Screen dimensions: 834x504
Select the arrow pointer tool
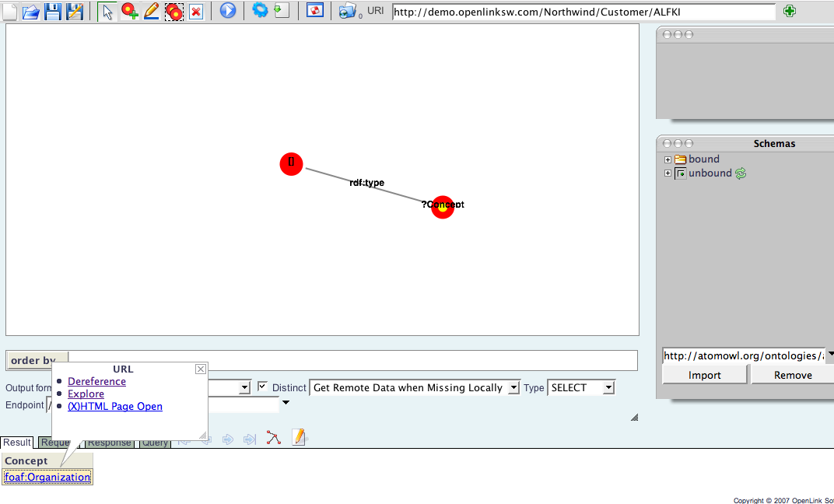[108, 12]
